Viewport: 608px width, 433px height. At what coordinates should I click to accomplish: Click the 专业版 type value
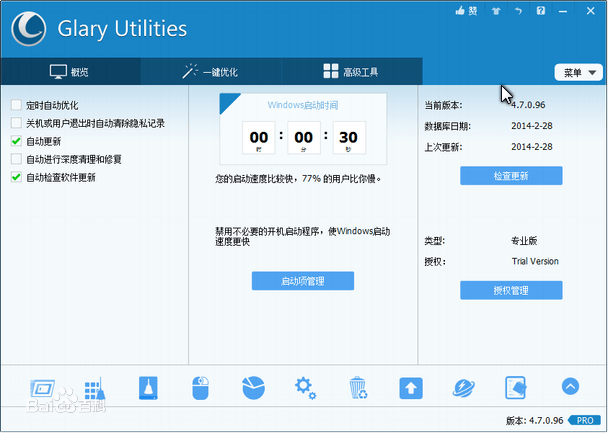524,241
